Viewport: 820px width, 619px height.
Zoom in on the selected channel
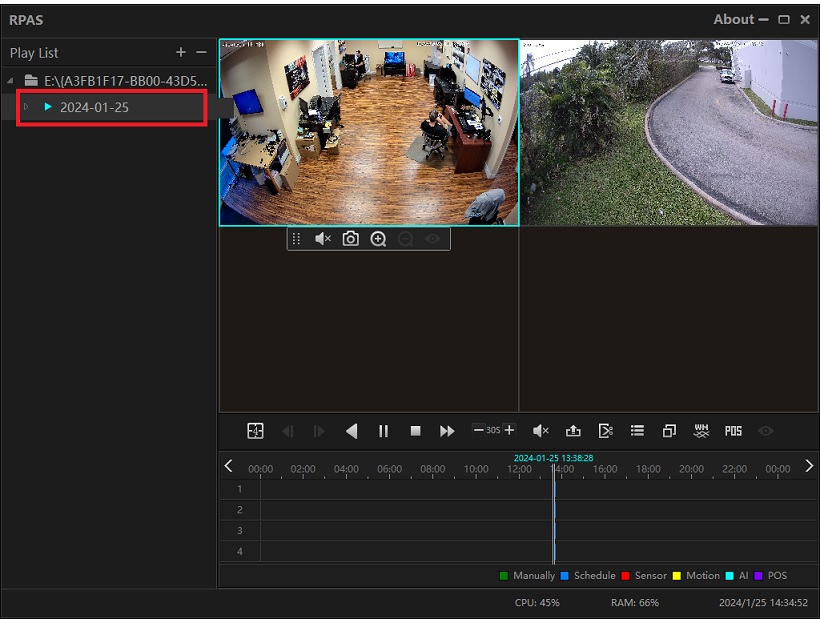378,239
